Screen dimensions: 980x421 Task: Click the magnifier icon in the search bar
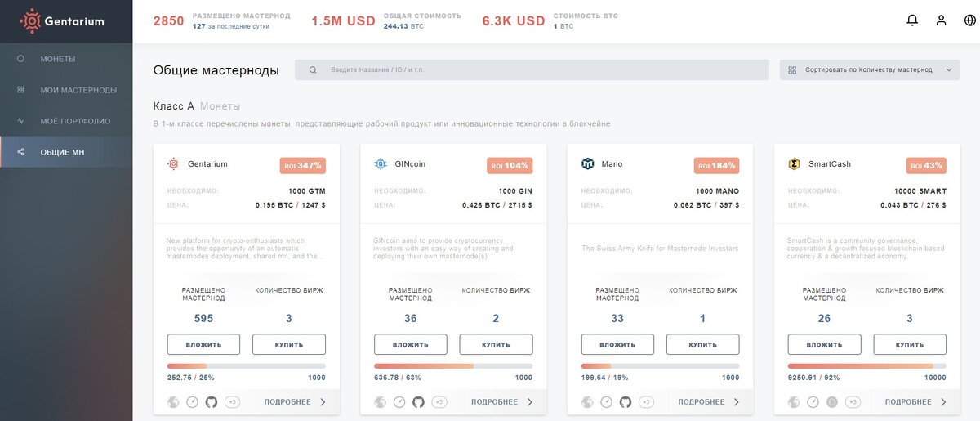pyautogui.click(x=313, y=70)
